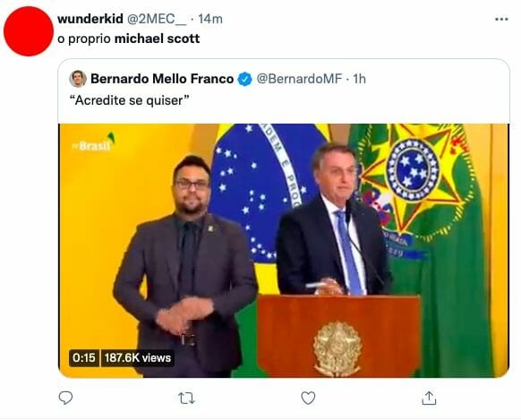The height and width of the screenshot is (420, 521).
Task: Open the wunderkid display name
Action: point(90,19)
